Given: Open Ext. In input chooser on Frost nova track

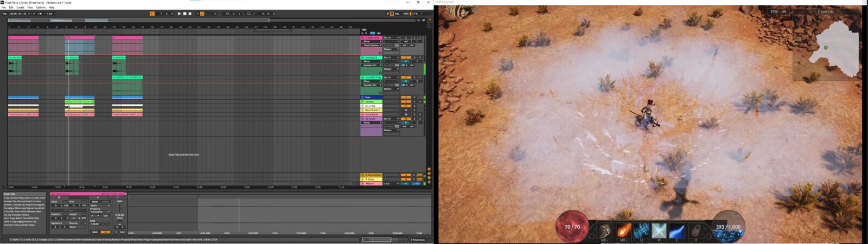Looking at the screenshot, I should point(391,37).
